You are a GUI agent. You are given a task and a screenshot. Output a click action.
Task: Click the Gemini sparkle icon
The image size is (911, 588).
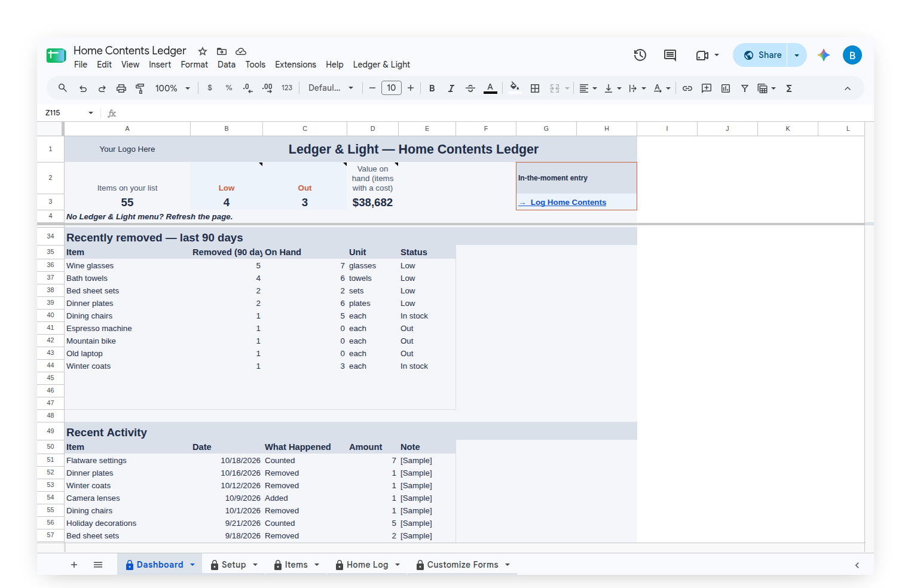point(824,55)
